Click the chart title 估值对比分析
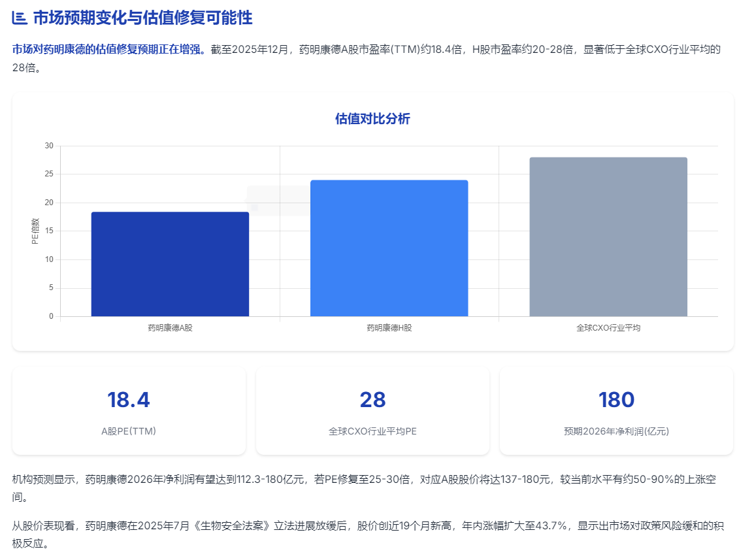Screen dimensions: 739x560 [373, 119]
